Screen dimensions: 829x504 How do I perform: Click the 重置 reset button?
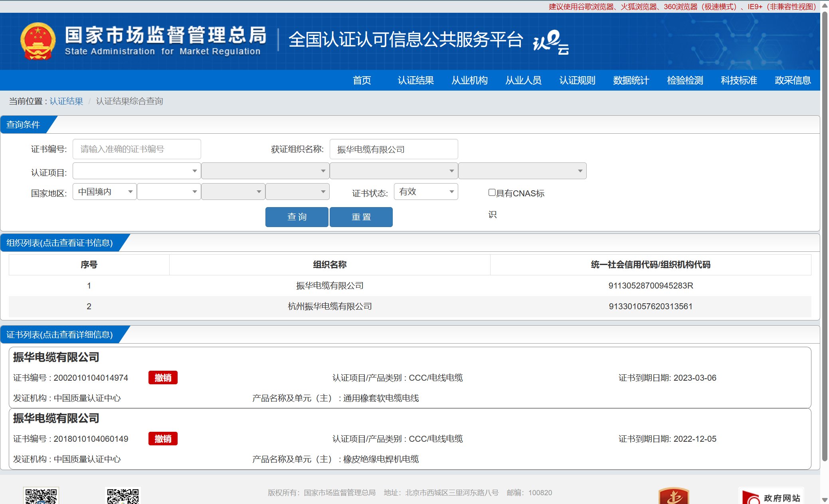click(361, 217)
